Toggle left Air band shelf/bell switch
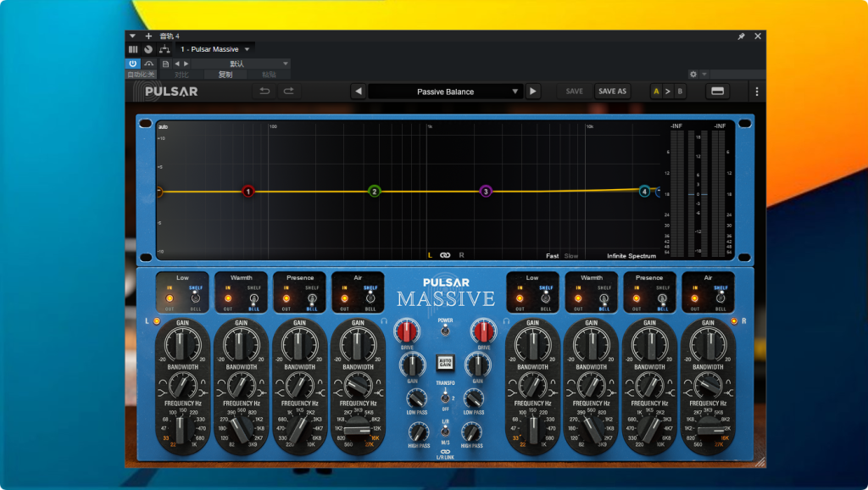 coord(370,298)
